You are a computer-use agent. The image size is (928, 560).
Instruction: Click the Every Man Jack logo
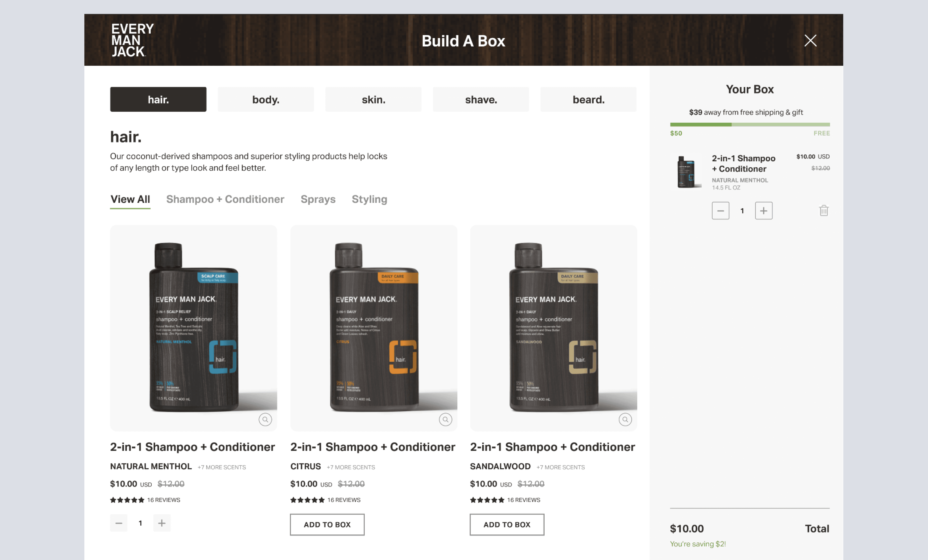pyautogui.click(x=132, y=40)
